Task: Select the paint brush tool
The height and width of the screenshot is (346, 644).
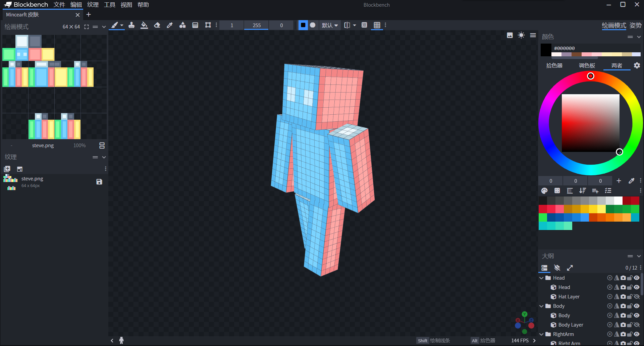Action: coord(114,25)
